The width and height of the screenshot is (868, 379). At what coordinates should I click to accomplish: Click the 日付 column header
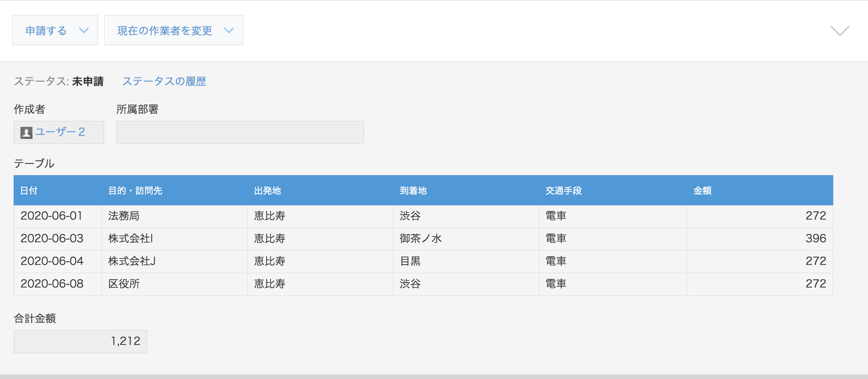58,190
